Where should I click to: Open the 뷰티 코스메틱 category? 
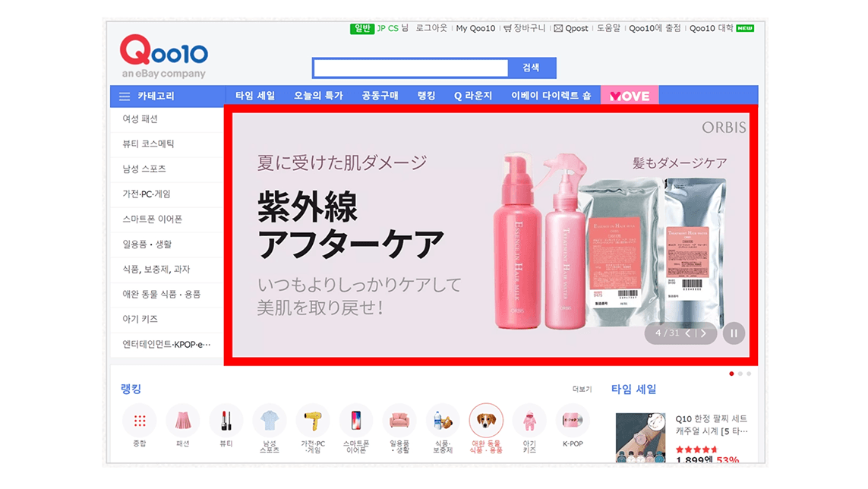click(166, 144)
